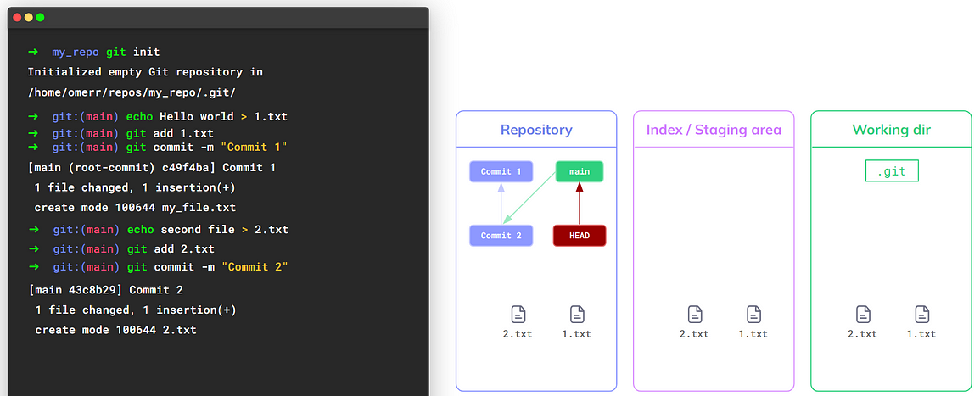
Task: Click 'create mode 100644 2.txt' line
Action: [x=115, y=329]
